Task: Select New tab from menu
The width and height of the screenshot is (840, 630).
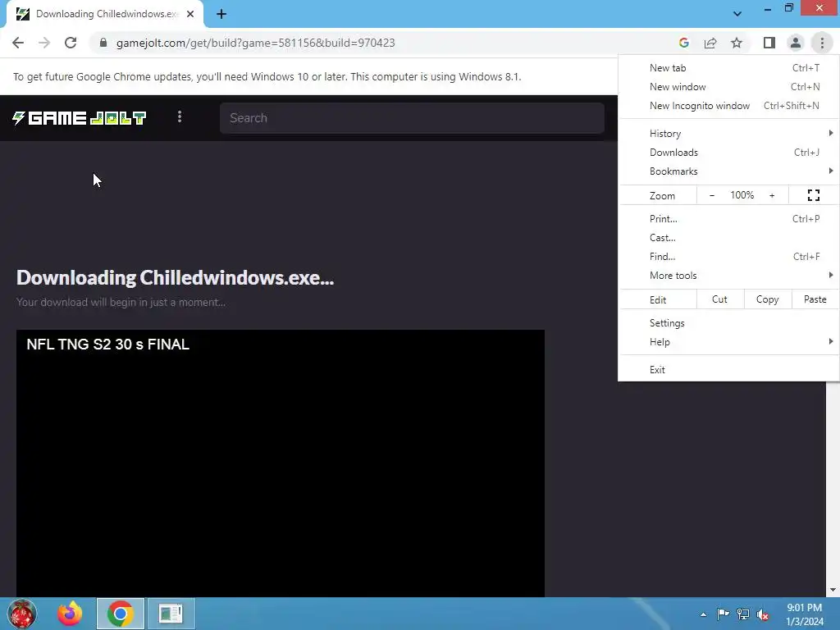Action: point(728,68)
